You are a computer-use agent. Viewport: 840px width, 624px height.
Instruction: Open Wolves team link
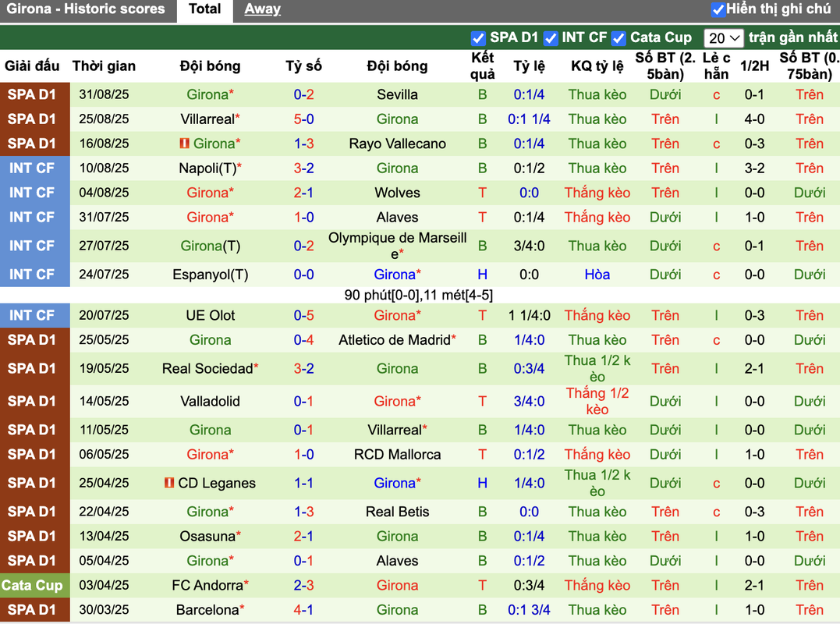[397, 193]
